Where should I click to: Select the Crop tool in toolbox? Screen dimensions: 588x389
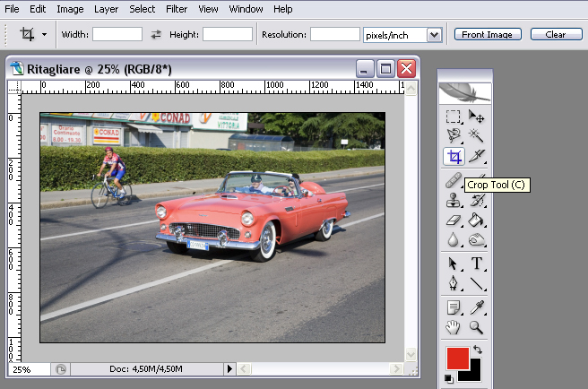click(x=454, y=157)
